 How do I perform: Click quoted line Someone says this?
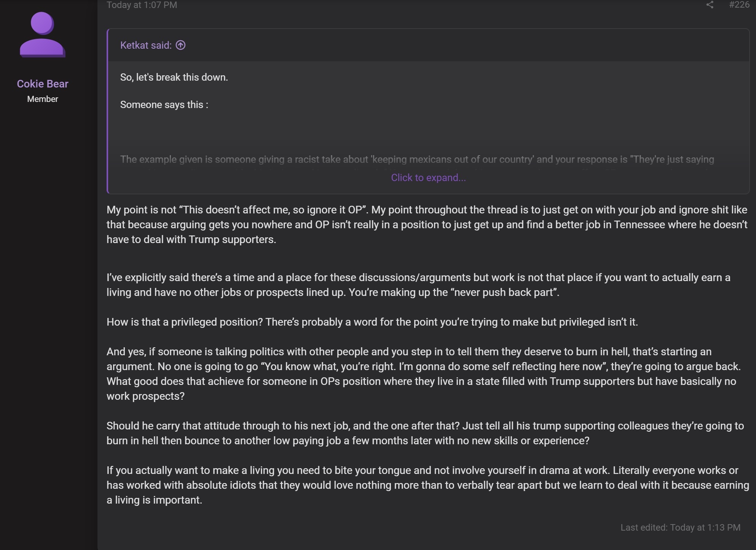[164, 105]
